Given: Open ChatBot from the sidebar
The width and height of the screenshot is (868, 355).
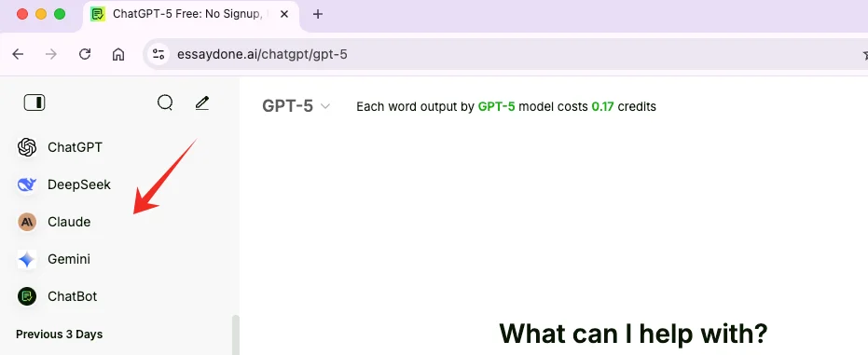Looking at the screenshot, I should tap(73, 296).
